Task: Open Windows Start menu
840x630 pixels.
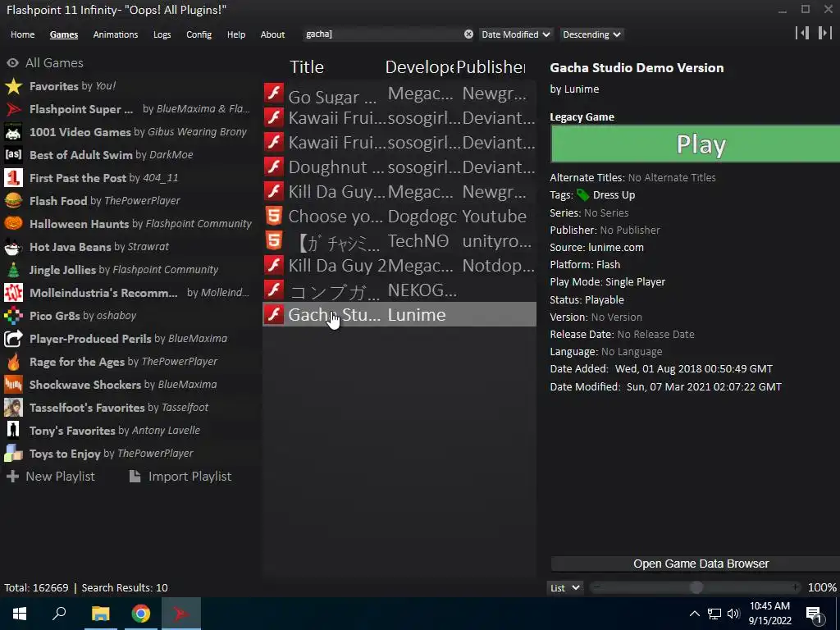Action: pos(20,614)
